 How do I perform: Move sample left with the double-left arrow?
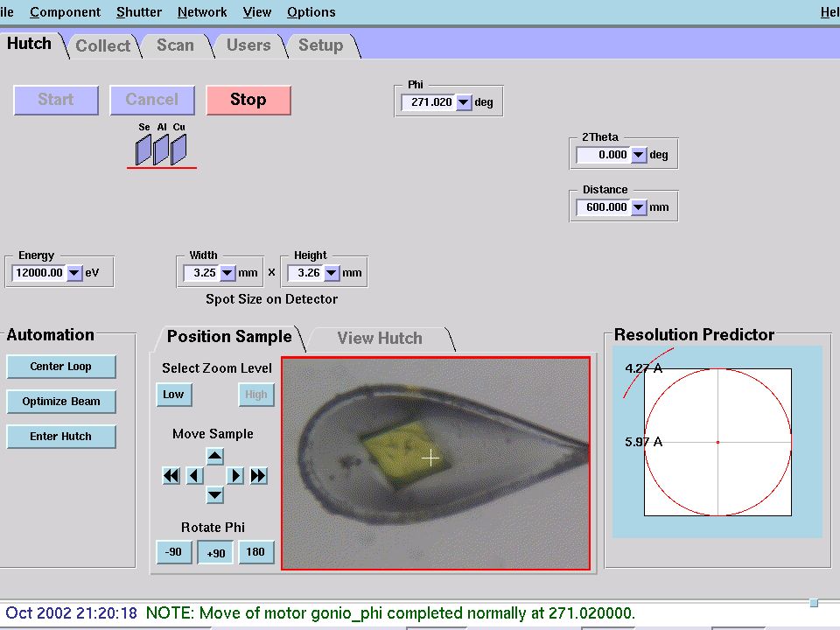[171, 476]
